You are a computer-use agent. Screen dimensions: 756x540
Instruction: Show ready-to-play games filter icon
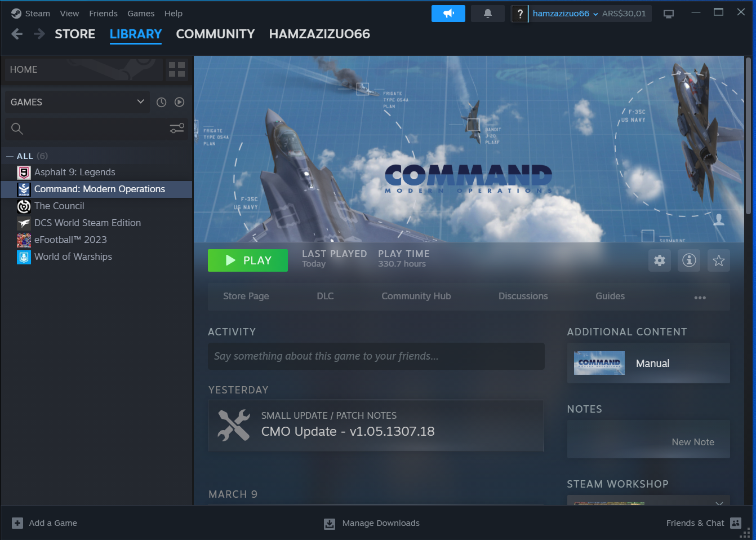[x=179, y=102]
